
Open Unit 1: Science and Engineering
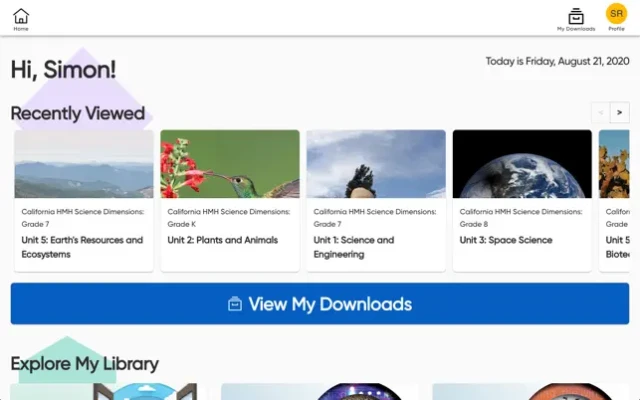pyautogui.click(x=354, y=247)
